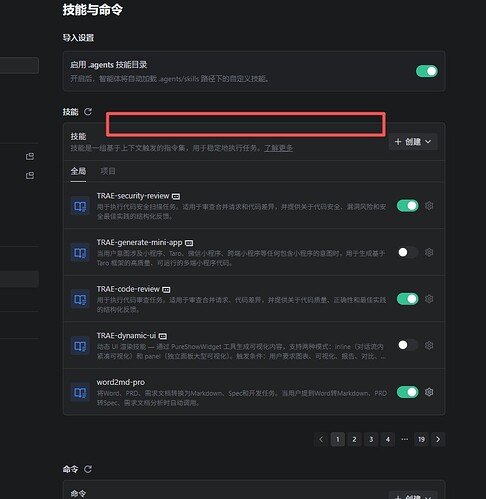Open settings gear for TRAE-generate-mini-app
Image resolution: width=486 pixels, height=499 pixels.
point(429,252)
